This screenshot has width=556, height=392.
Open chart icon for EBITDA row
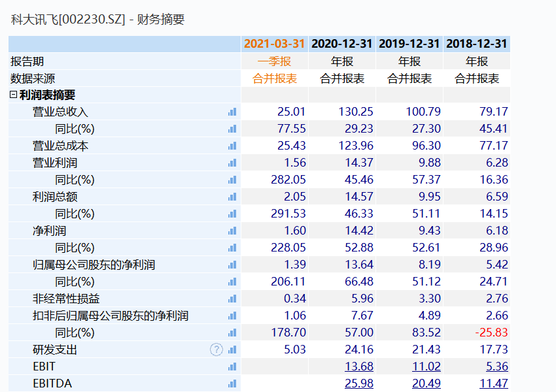click(232, 384)
